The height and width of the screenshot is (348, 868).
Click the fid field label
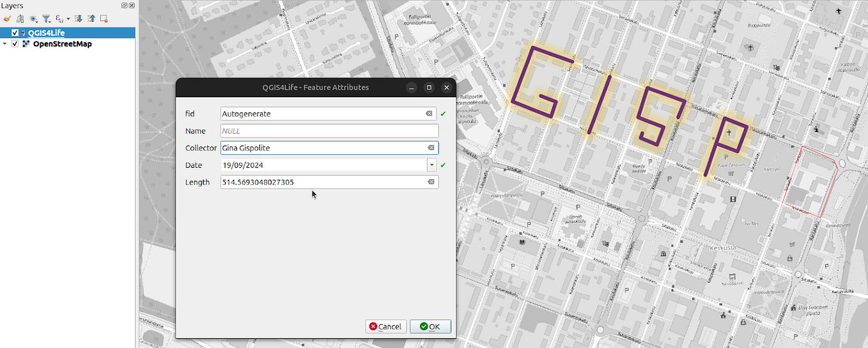coord(190,113)
